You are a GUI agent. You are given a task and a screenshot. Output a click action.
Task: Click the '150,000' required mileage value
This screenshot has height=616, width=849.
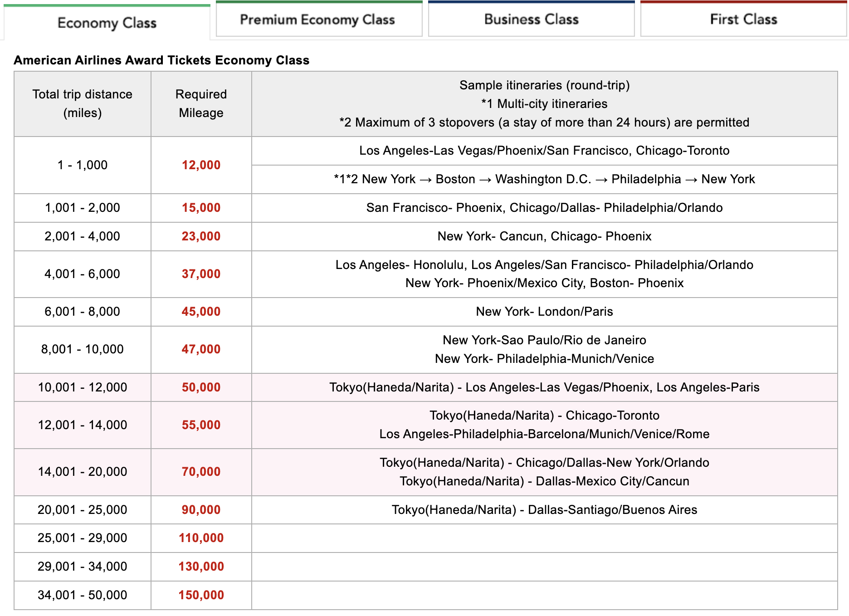201,595
